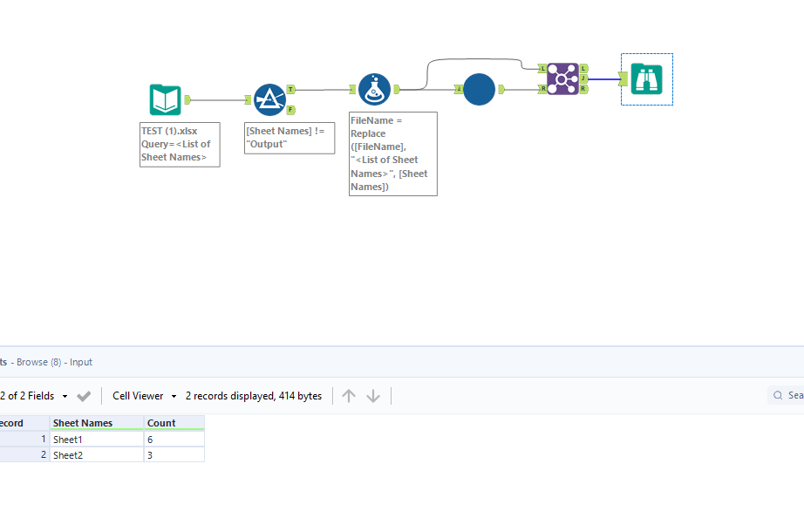Click the green checkmark beside Fields dropdown
The width and height of the screenshot is (804, 532).
coord(84,395)
